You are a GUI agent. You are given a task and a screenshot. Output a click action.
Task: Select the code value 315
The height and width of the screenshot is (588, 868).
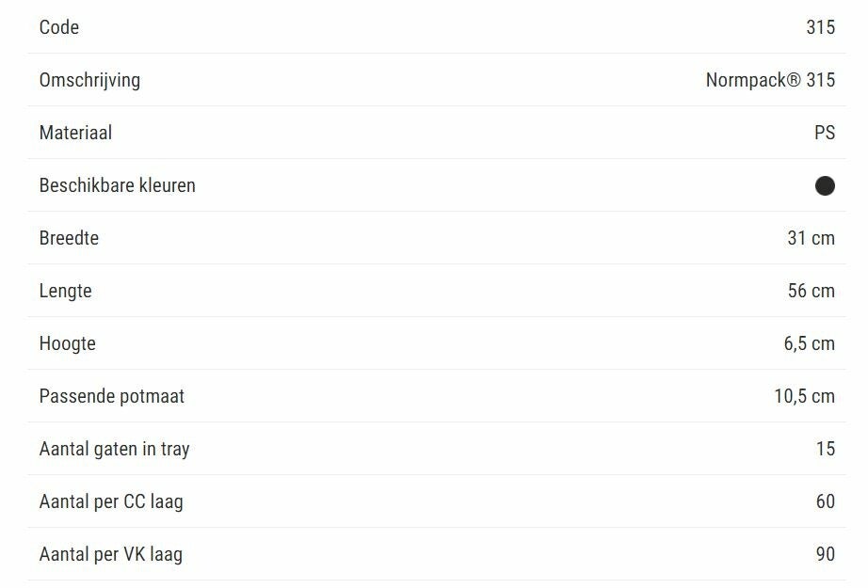[820, 27]
